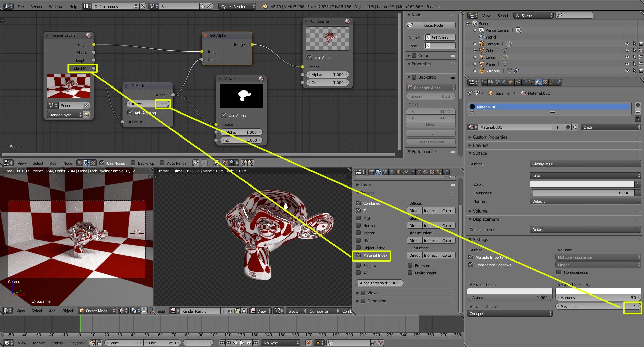Click the Fit backdrop button
Image resolution: width=644 pixels, height=347 pixels.
tap(431, 133)
